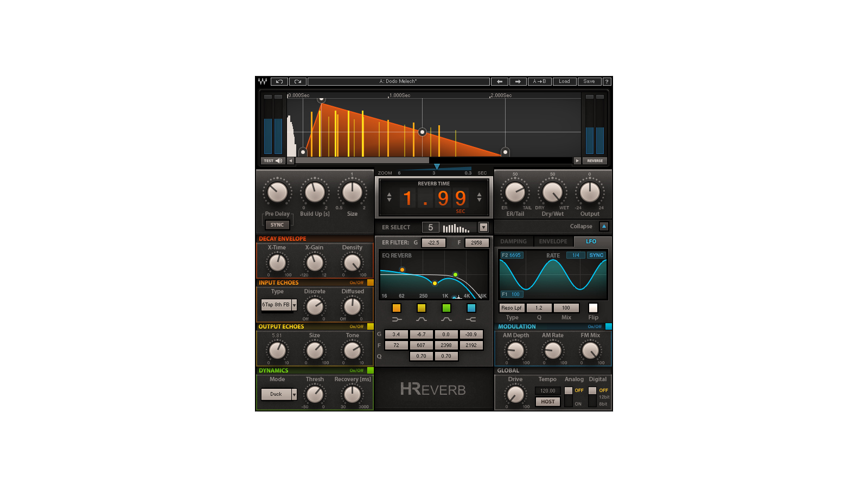
Task: Click the TEST speaker icon
Action: pos(278,160)
